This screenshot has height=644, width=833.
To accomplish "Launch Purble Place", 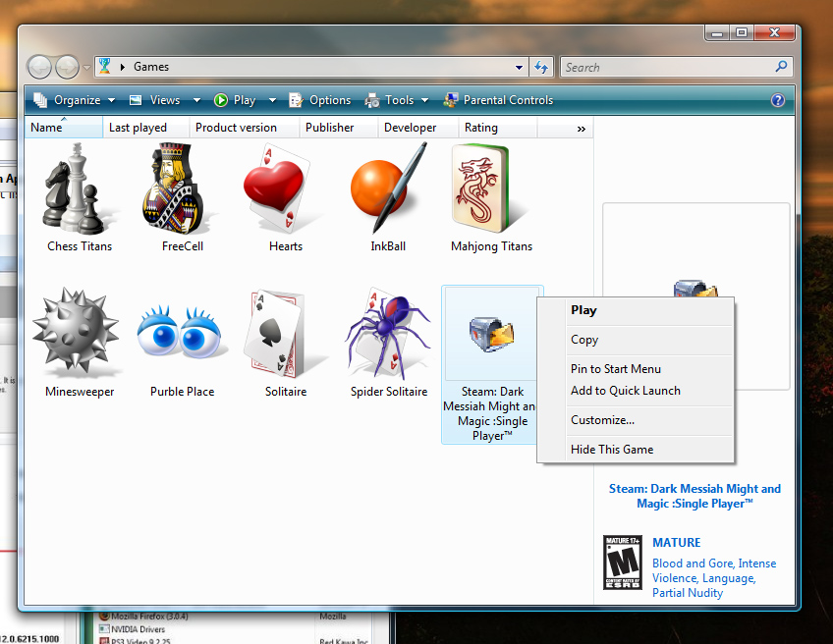I will (x=182, y=334).
